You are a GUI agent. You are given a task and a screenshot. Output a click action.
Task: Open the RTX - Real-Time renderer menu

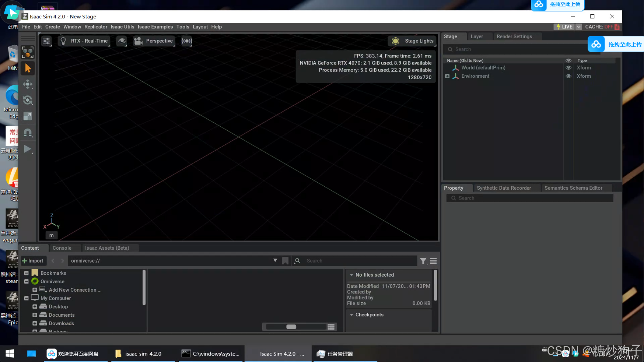84,41
